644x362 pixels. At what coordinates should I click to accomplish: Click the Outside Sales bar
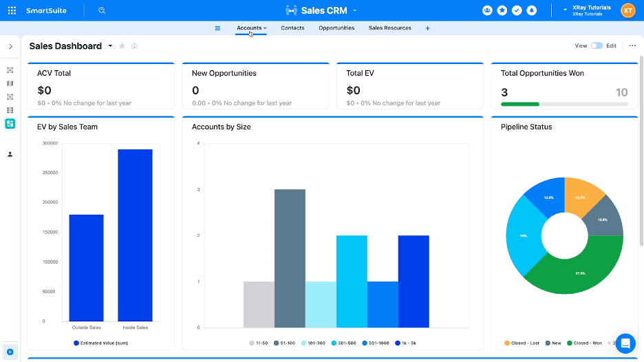(x=86, y=268)
